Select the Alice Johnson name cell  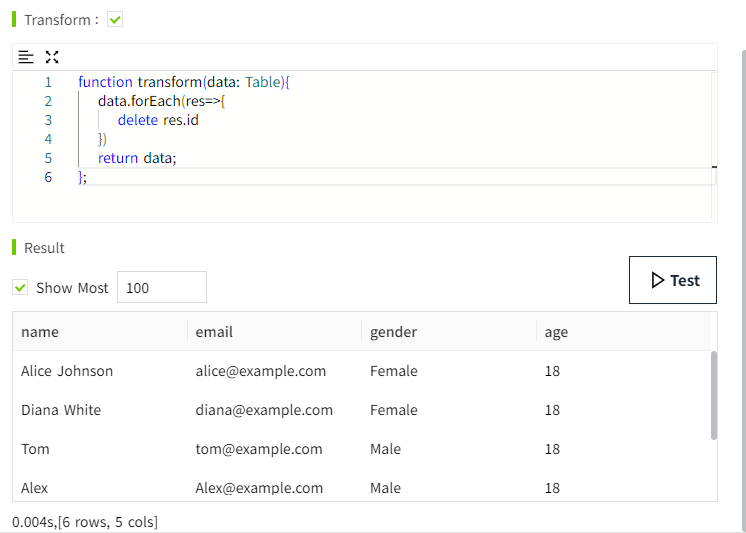point(67,371)
